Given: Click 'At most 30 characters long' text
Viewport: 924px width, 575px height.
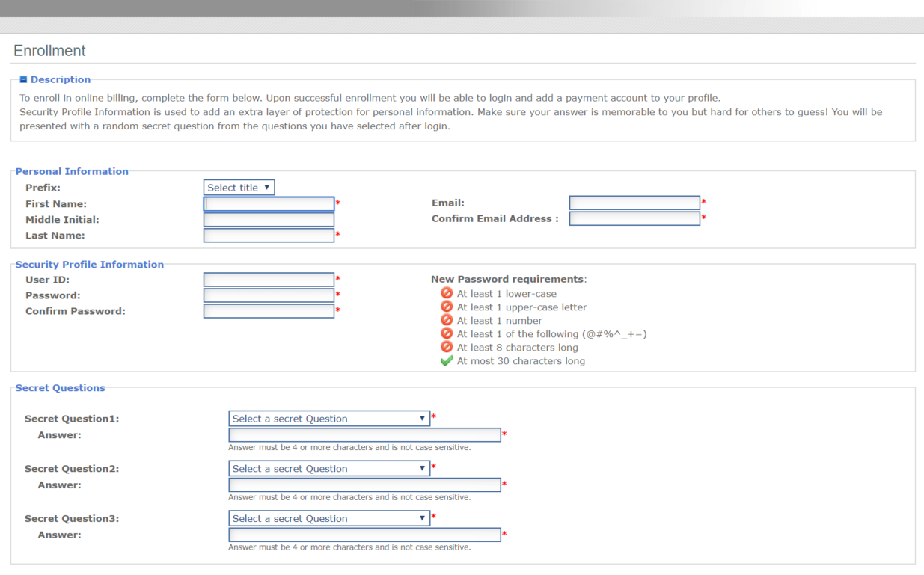Looking at the screenshot, I should (521, 361).
